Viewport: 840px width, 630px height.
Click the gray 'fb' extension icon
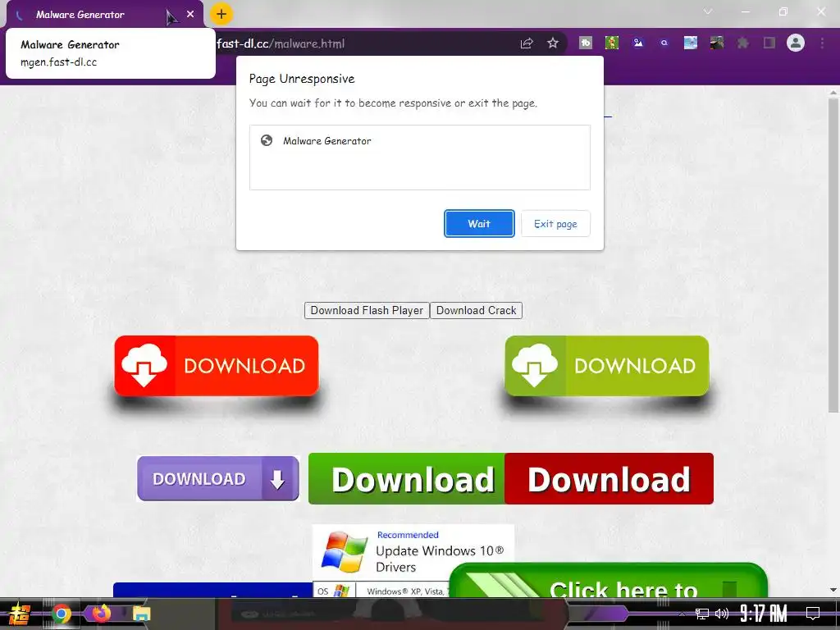pos(586,43)
